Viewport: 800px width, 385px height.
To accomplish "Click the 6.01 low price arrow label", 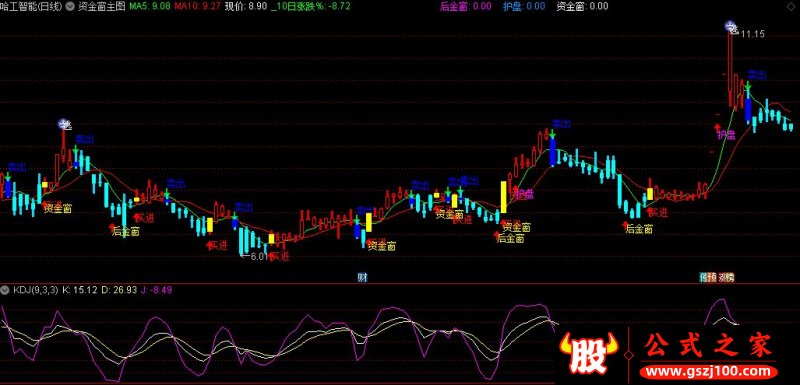I will 254,256.
